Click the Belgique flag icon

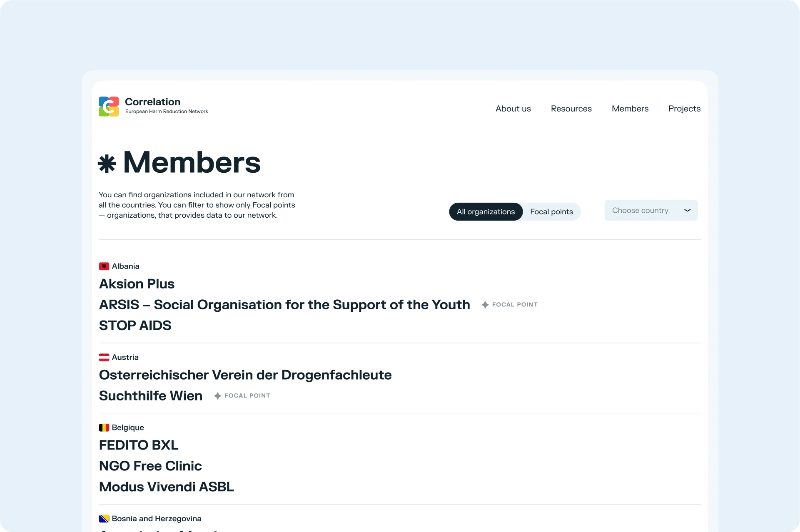(104, 428)
